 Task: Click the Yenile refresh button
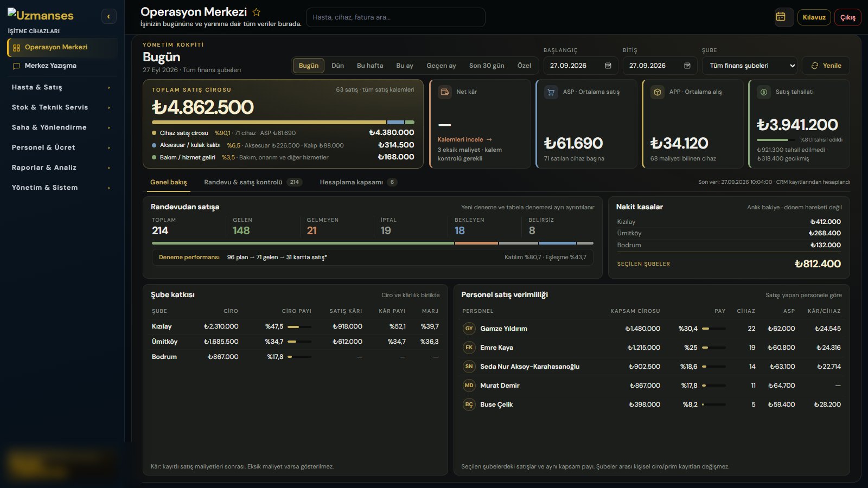(x=826, y=66)
